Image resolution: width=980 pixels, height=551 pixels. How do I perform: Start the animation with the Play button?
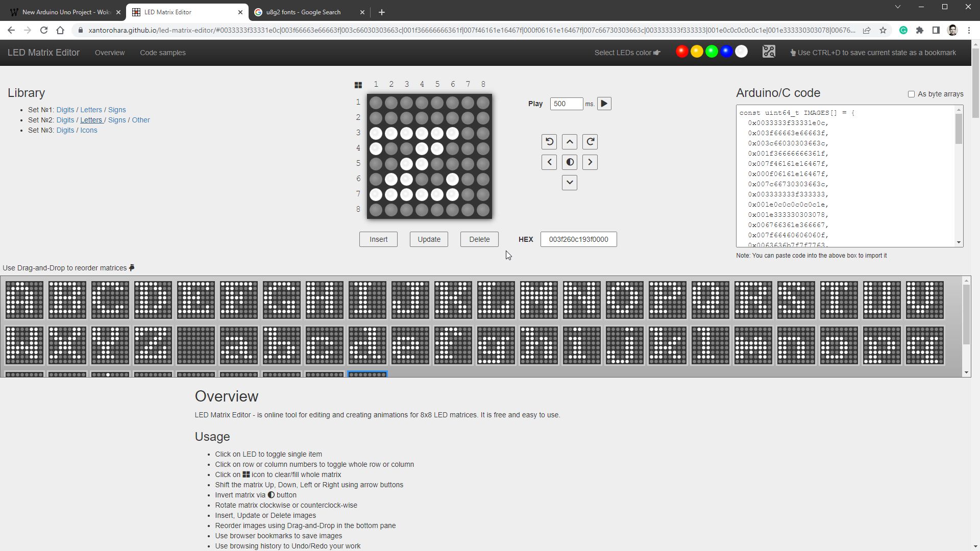[x=604, y=103]
